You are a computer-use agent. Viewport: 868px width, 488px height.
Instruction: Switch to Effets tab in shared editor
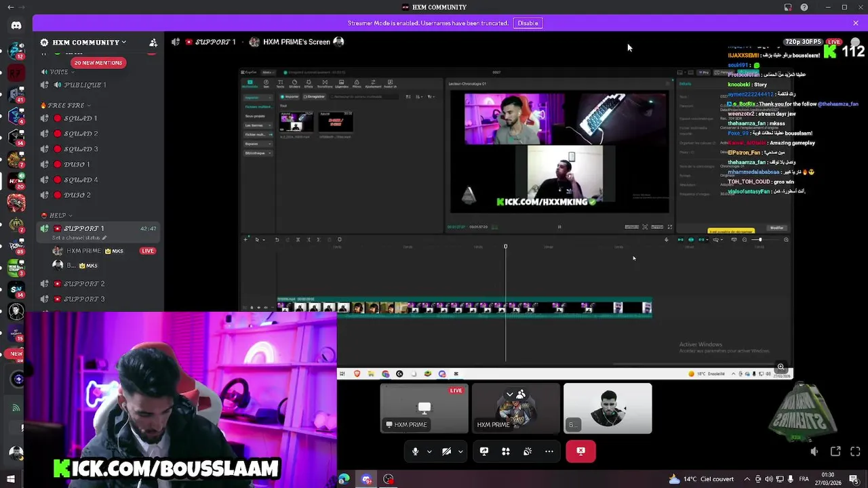[x=309, y=84]
